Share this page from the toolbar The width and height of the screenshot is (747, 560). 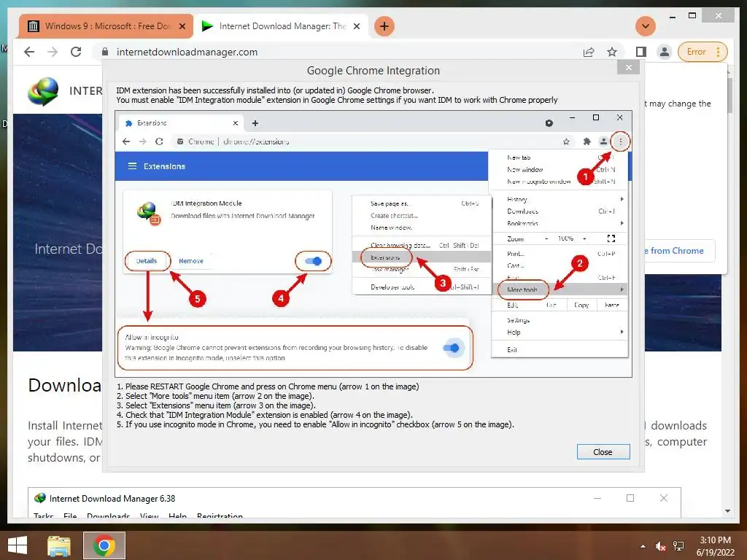coord(589,52)
